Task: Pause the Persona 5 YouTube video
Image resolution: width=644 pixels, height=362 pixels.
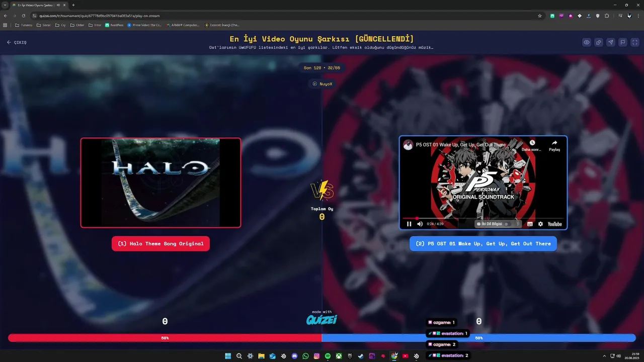Action: (409, 224)
